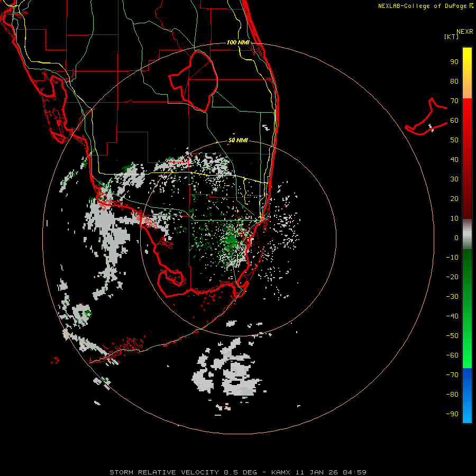Click the NEXLAB-College of DuPage title text

pos(422,6)
